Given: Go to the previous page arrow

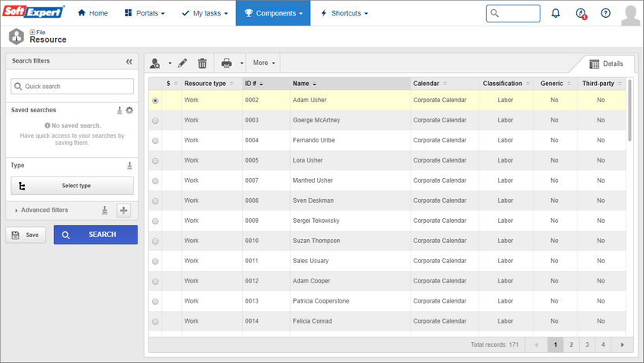Looking at the screenshot, I should coord(536,345).
